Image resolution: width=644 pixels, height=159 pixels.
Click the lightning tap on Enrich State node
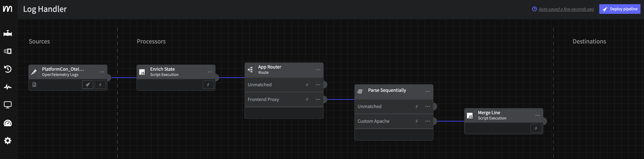coord(208,85)
